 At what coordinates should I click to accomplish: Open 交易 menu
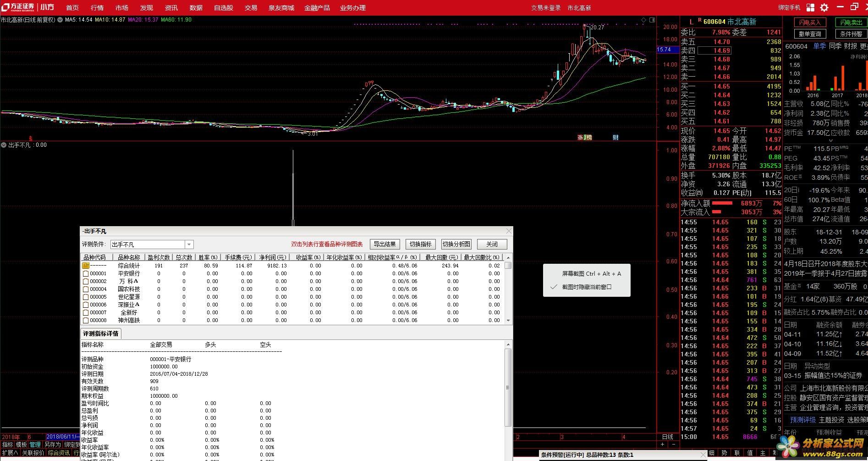251,8
